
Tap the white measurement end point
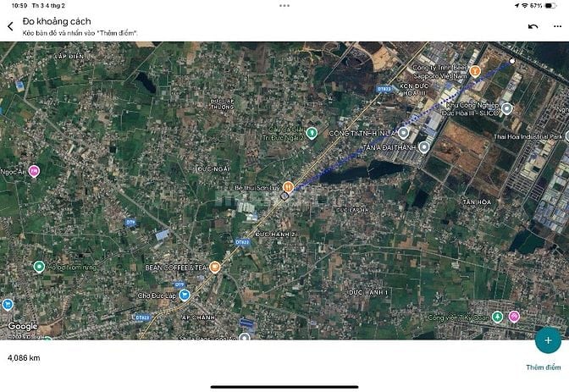512,61
